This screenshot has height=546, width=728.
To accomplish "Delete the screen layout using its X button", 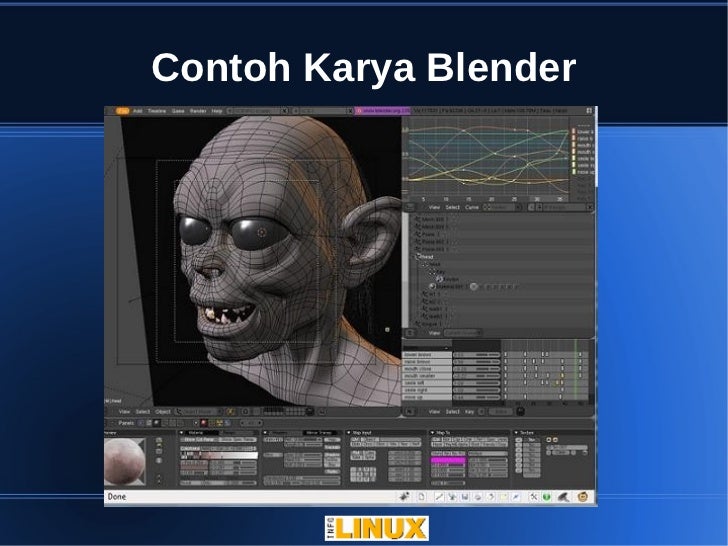I will [x=284, y=111].
